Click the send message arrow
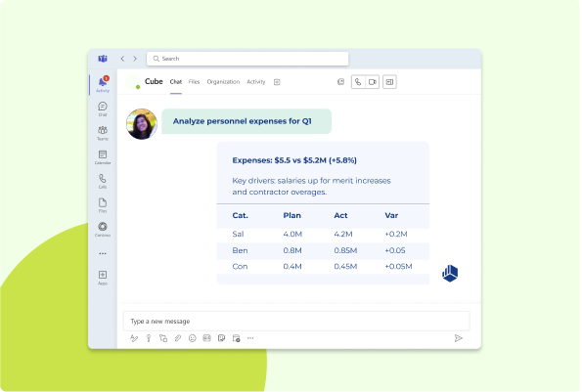 pos(459,338)
